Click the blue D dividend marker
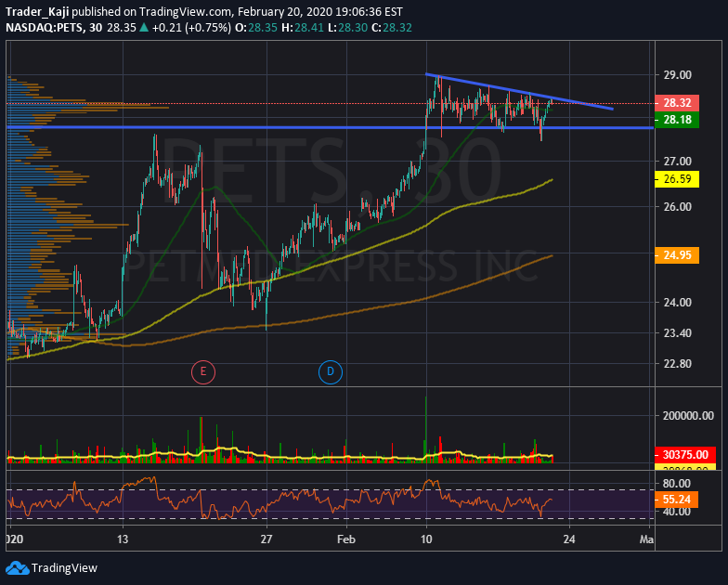Viewport: 728px width, 585px height. coord(331,371)
